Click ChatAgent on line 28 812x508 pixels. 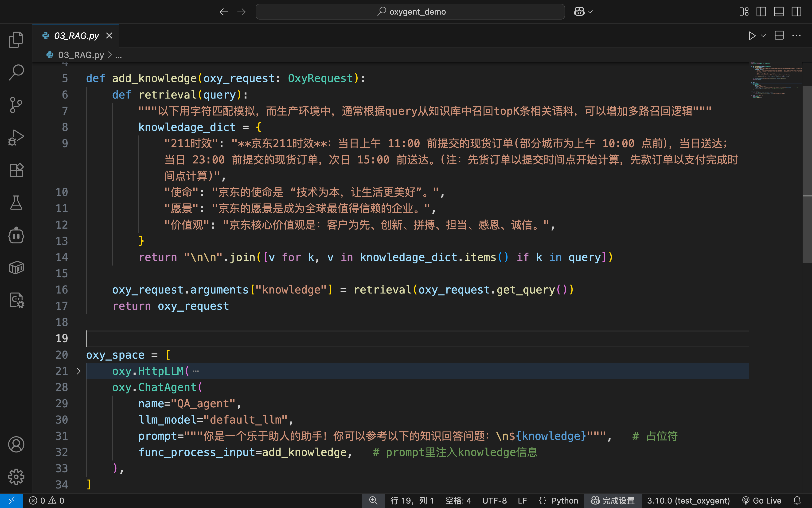point(168,387)
